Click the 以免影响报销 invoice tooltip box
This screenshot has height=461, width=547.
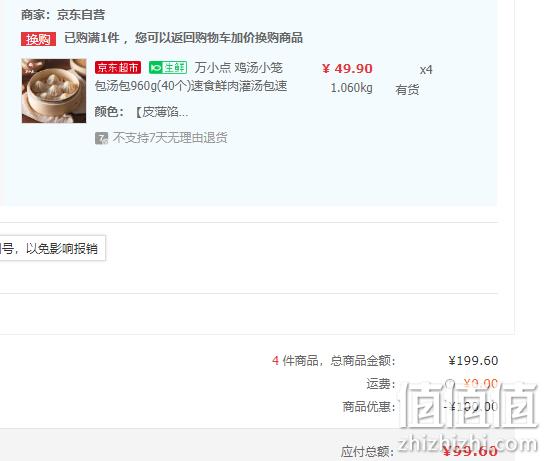coord(52,248)
